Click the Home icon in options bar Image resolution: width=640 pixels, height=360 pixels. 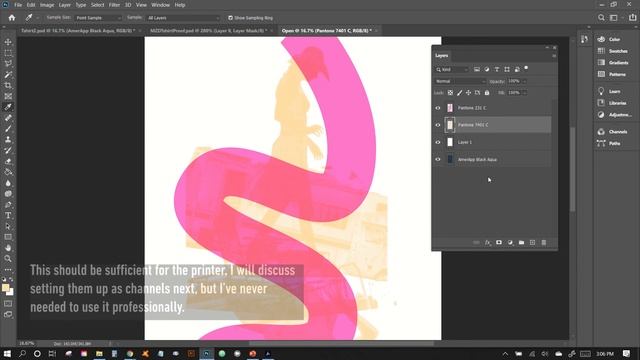click(12, 18)
